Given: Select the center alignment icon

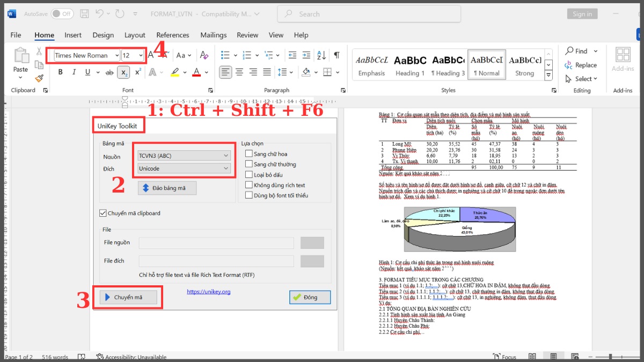Looking at the screenshot, I should [240, 72].
